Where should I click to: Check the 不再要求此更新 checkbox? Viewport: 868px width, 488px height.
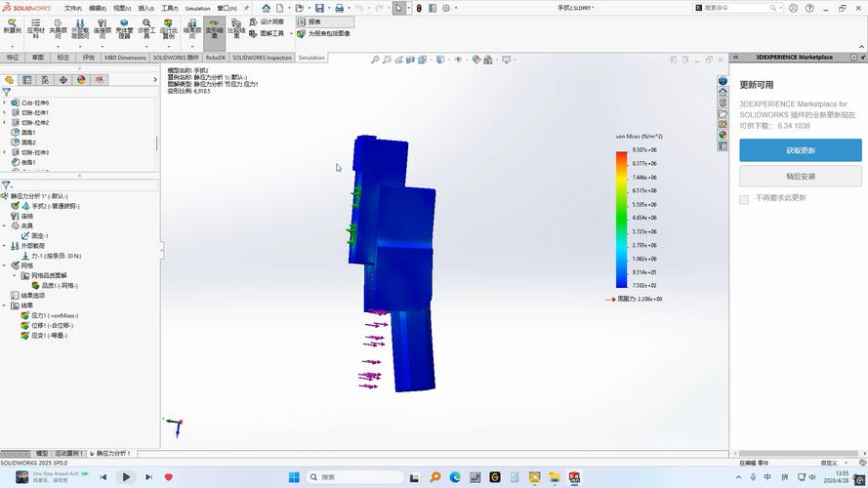coord(744,199)
